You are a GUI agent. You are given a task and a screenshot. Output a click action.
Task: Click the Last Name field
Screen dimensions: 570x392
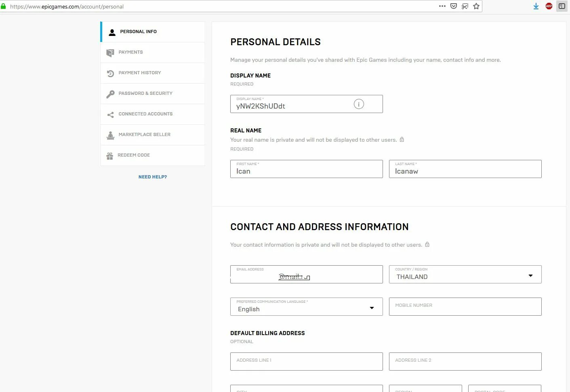[465, 169]
